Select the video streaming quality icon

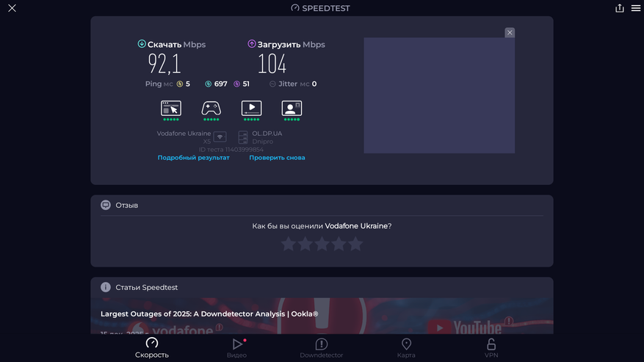coord(251,109)
